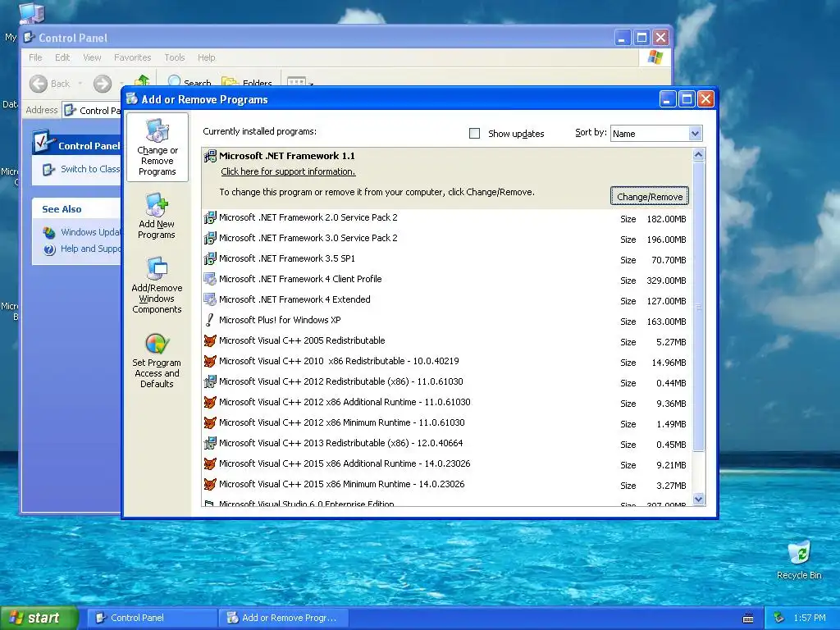Click the Address bar field in Control Panel

(93, 111)
